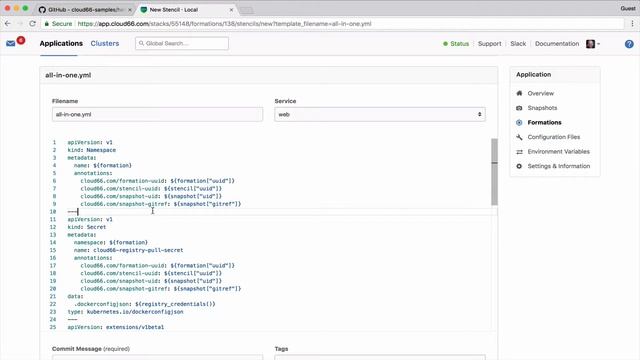Select the New Stencil - Local tab
The height and width of the screenshot is (360, 640).
tap(186, 9)
